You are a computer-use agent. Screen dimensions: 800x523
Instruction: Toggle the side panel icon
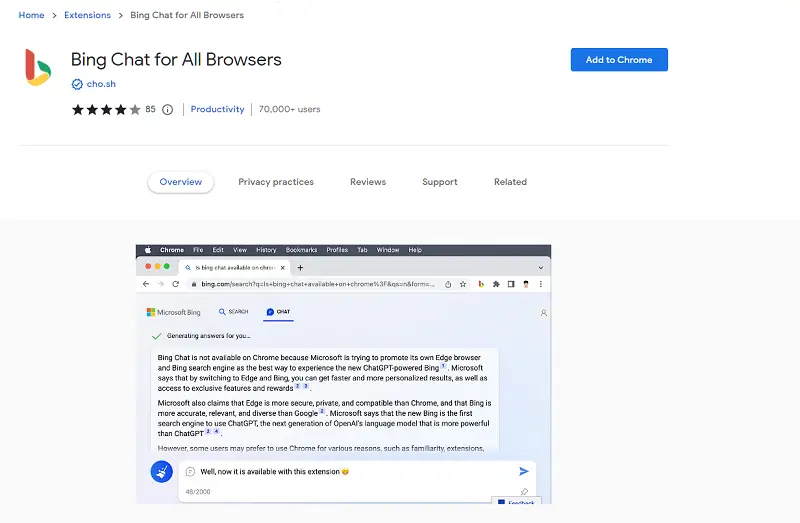[511, 284]
